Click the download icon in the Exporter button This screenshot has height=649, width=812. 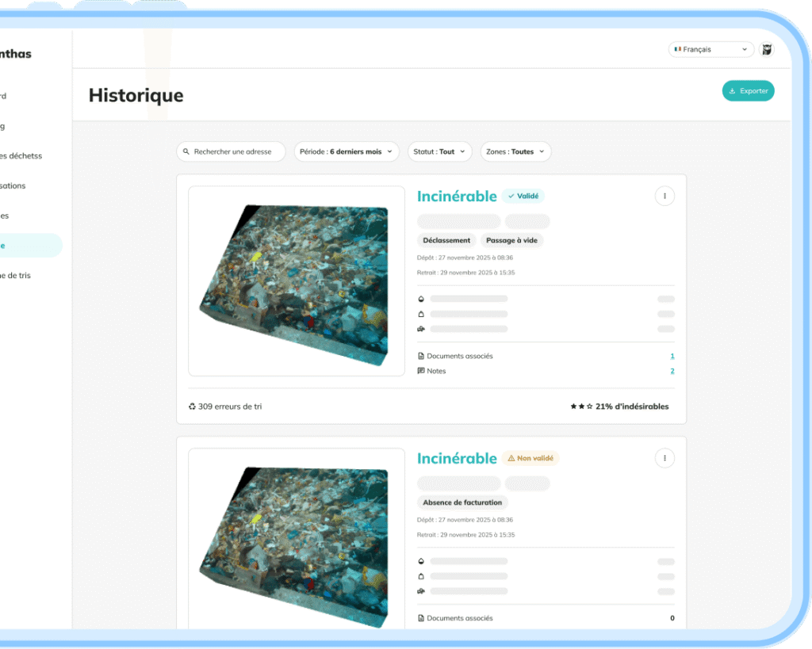tap(732, 91)
